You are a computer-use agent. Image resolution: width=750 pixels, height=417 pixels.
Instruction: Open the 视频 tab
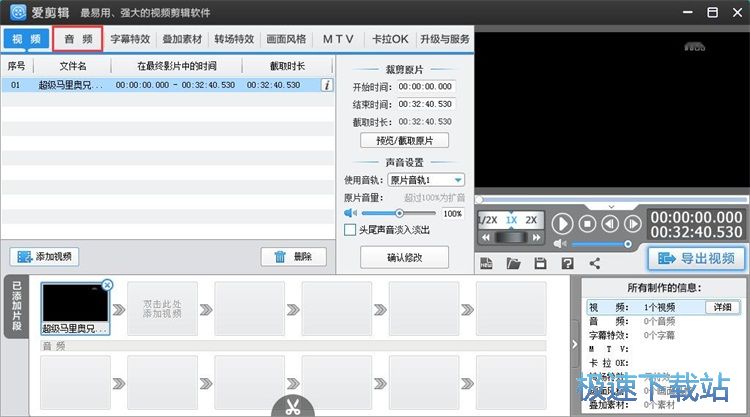pos(26,39)
